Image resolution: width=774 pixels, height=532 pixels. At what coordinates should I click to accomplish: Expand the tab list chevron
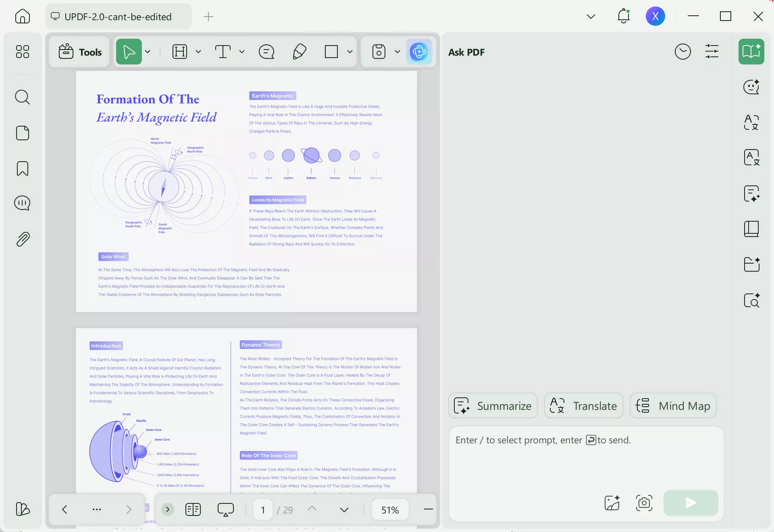pyautogui.click(x=591, y=17)
